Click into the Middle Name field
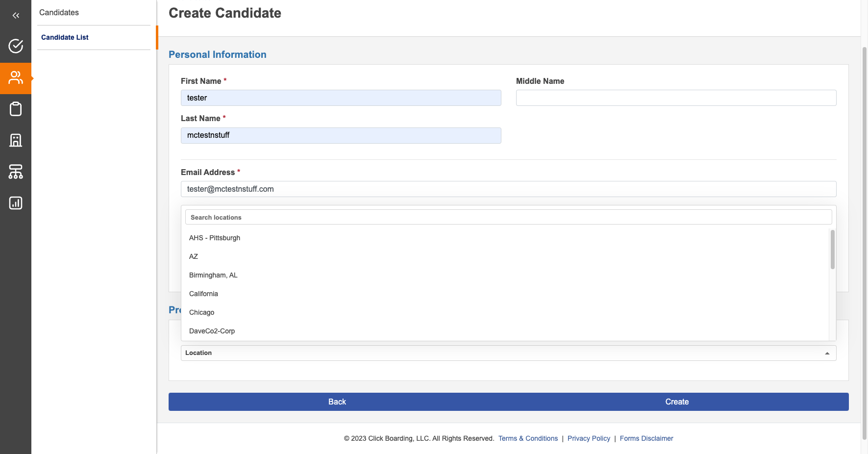 (676, 98)
